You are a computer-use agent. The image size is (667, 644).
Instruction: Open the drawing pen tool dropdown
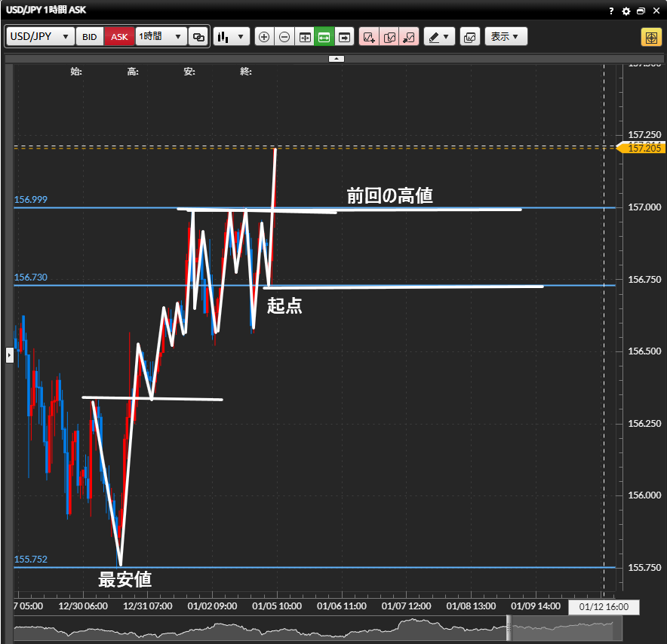438,37
